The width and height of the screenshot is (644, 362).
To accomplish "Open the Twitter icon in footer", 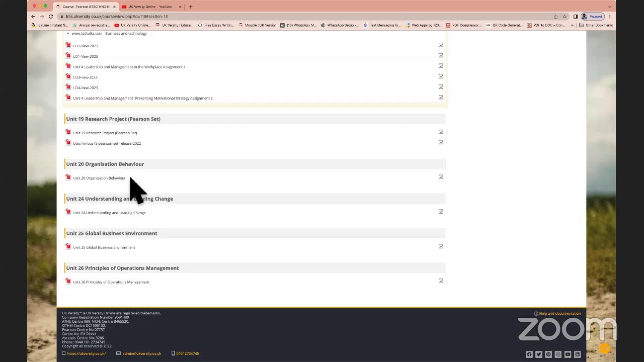I will click(x=539, y=354).
